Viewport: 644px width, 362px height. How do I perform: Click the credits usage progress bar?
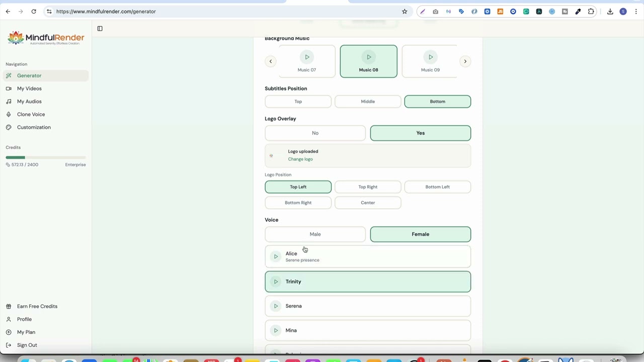click(46, 158)
